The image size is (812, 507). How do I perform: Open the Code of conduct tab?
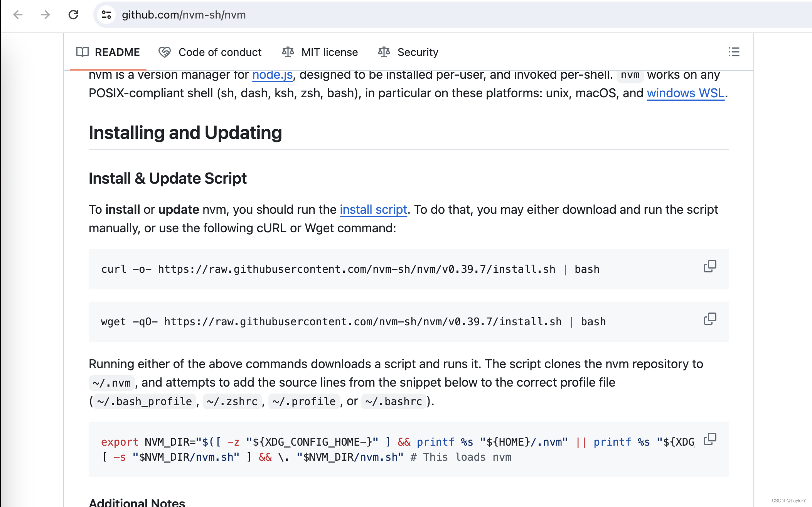(x=220, y=52)
